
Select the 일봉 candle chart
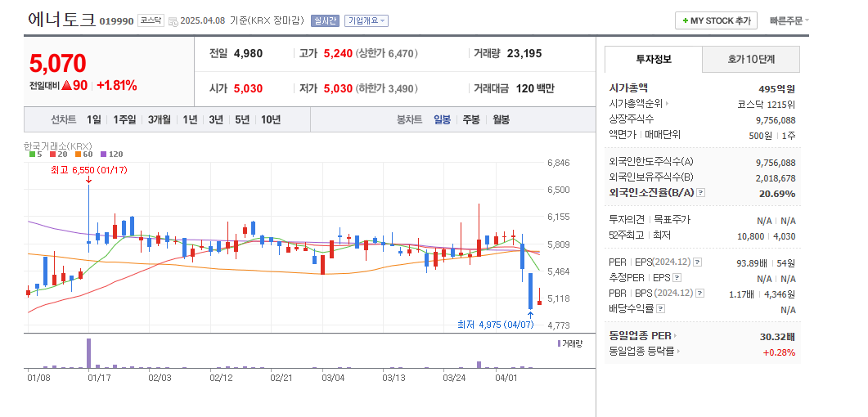(442, 119)
